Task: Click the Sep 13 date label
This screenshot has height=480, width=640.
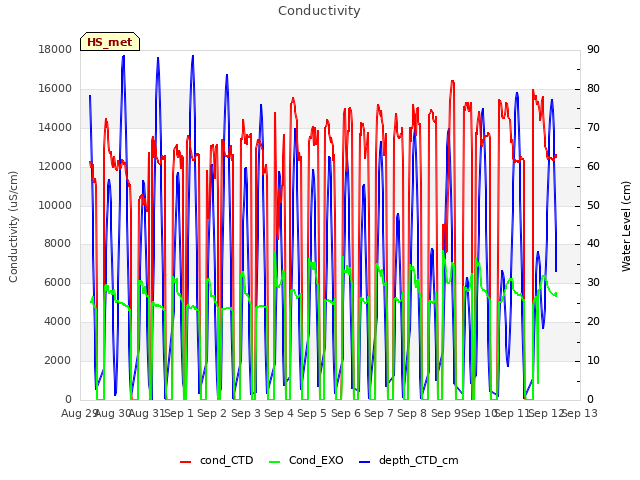Action: (x=580, y=413)
